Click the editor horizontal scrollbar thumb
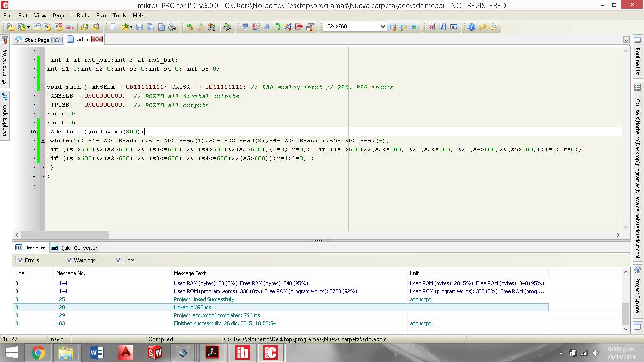 click(65, 235)
